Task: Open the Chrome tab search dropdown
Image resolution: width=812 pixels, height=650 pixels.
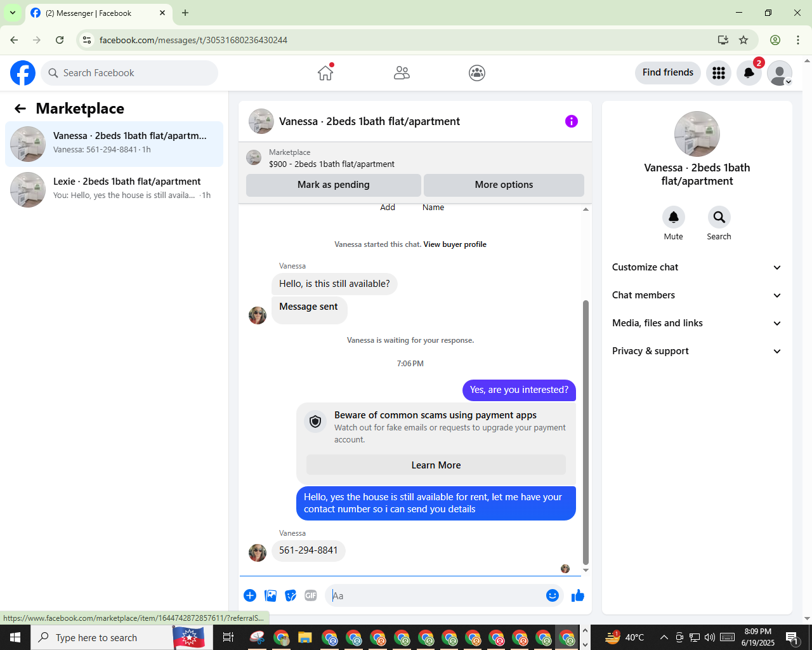Action: click(x=13, y=13)
